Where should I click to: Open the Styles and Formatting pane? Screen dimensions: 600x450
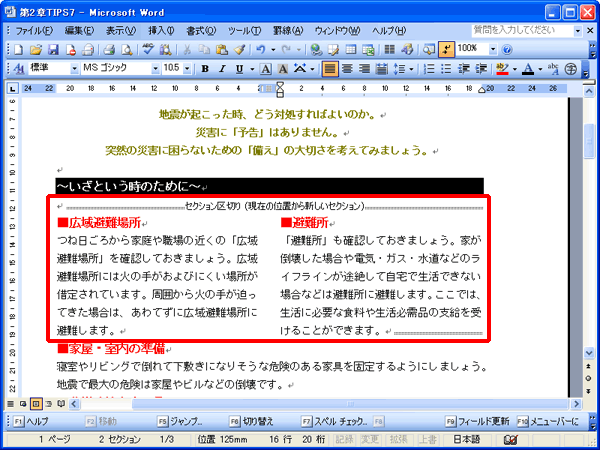[x=18, y=69]
